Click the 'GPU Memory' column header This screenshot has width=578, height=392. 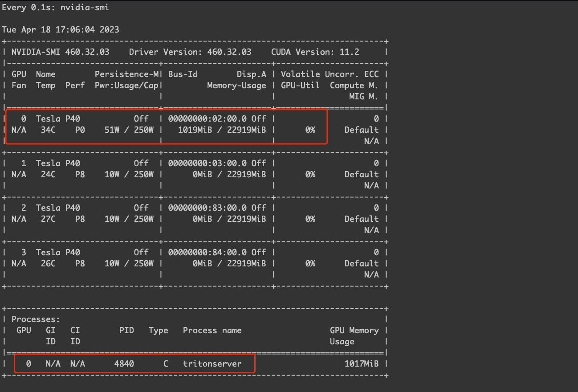pyautogui.click(x=354, y=331)
